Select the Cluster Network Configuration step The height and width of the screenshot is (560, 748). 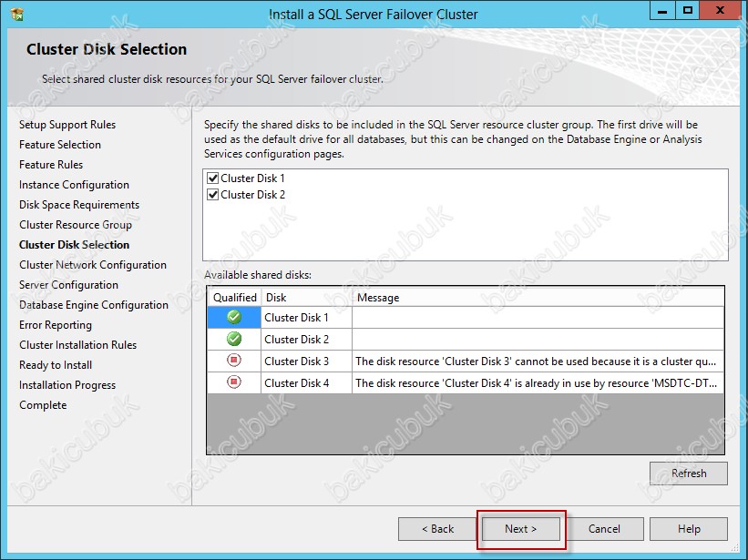(x=93, y=265)
